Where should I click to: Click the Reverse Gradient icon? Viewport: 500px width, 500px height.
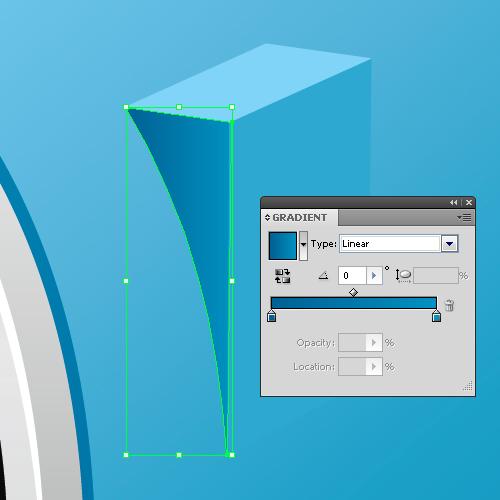pos(282,276)
